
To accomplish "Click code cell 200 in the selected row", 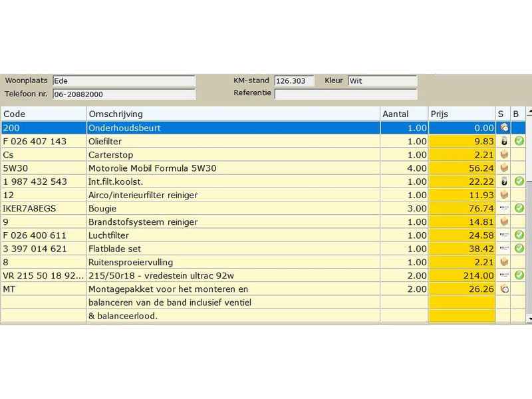I will (x=43, y=128).
